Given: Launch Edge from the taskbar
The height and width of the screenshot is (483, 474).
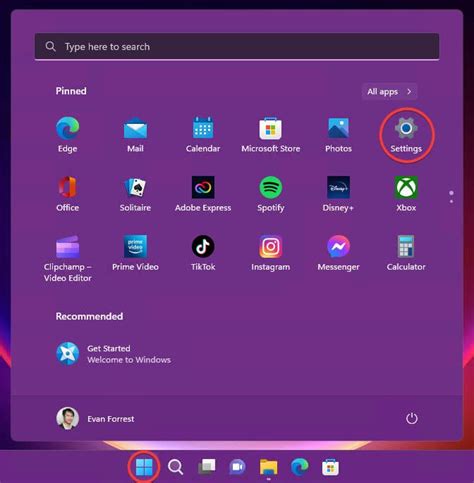Looking at the screenshot, I should pos(300,467).
